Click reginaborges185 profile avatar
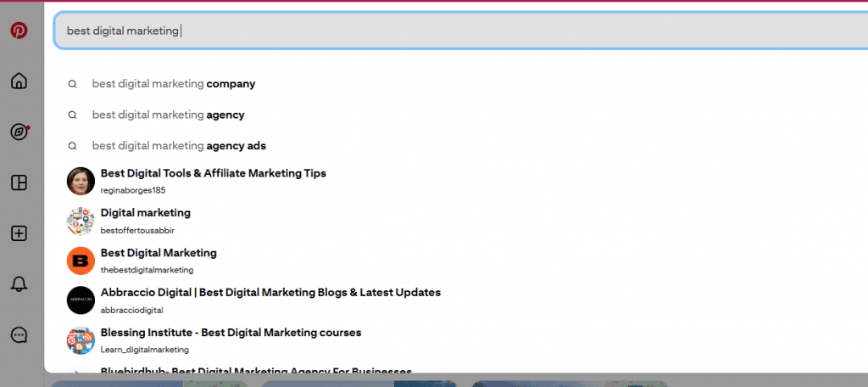Screen dimensions: 868x387 coord(81,181)
